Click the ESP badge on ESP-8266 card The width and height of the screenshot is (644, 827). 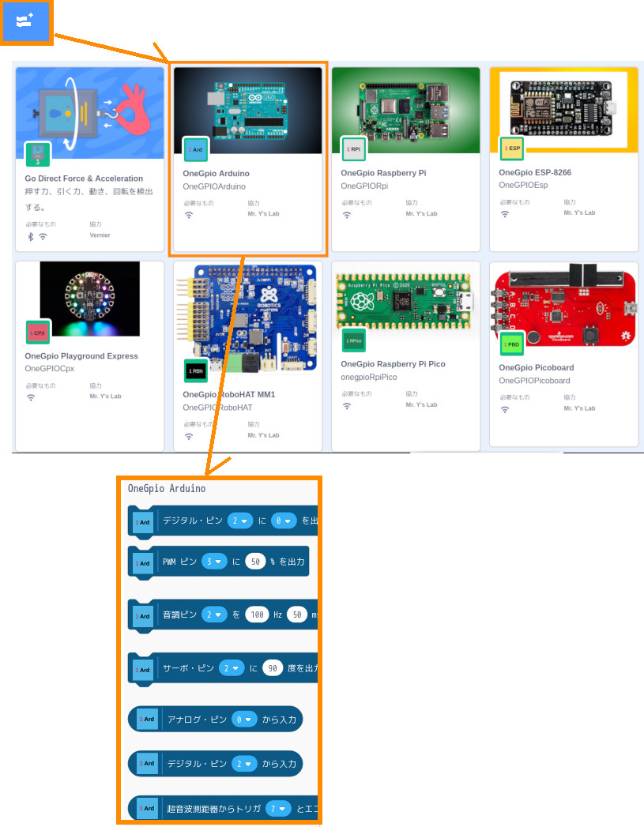tap(511, 148)
